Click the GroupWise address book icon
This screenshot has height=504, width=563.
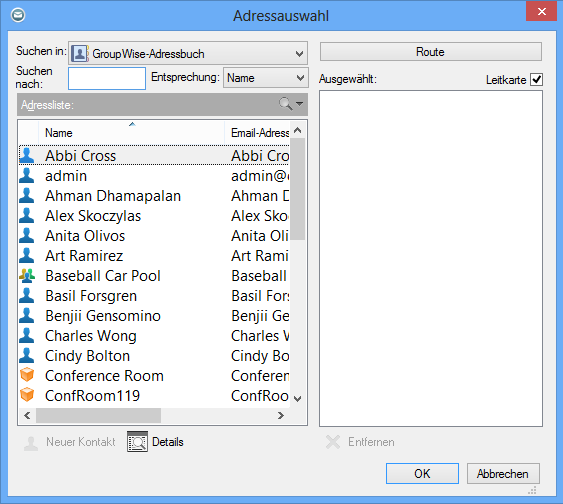(80, 53)
